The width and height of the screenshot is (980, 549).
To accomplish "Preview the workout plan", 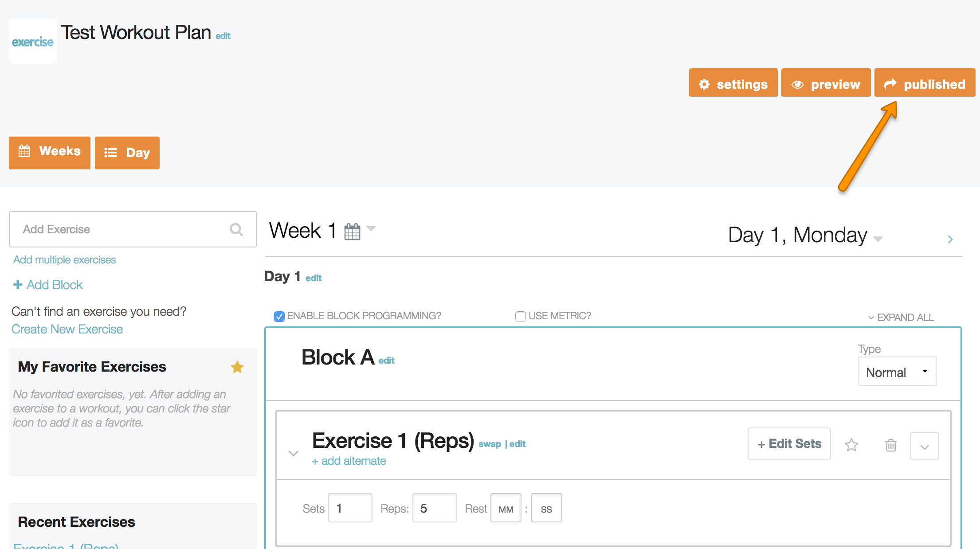I will coord(826,83).
